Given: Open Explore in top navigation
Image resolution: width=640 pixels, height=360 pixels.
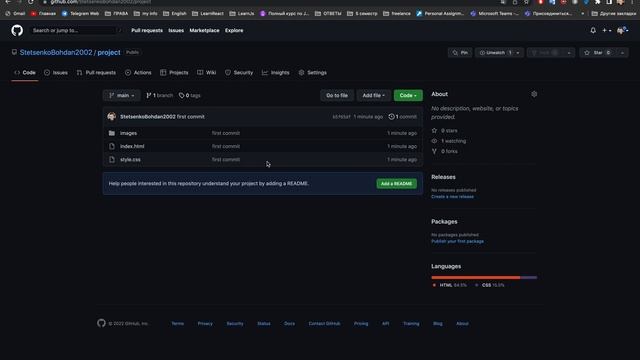Looking at the screenshot, I should tap(234, 30).
